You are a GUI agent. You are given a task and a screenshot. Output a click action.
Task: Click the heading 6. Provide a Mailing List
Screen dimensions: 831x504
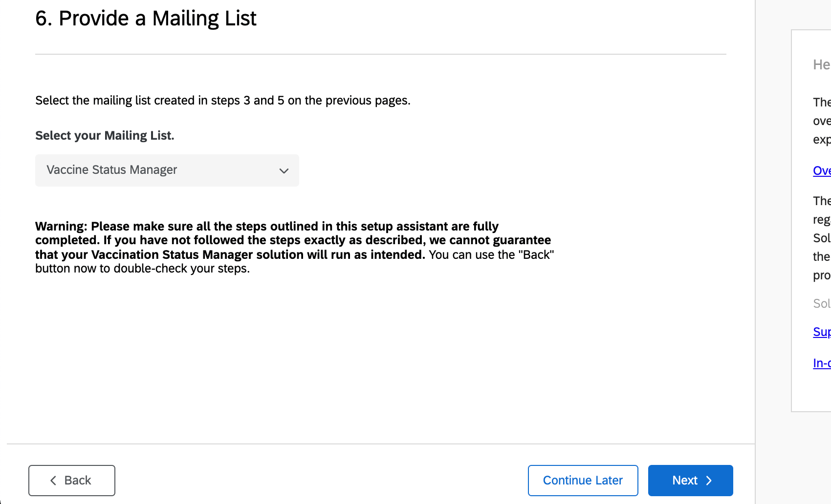point(145,18)
